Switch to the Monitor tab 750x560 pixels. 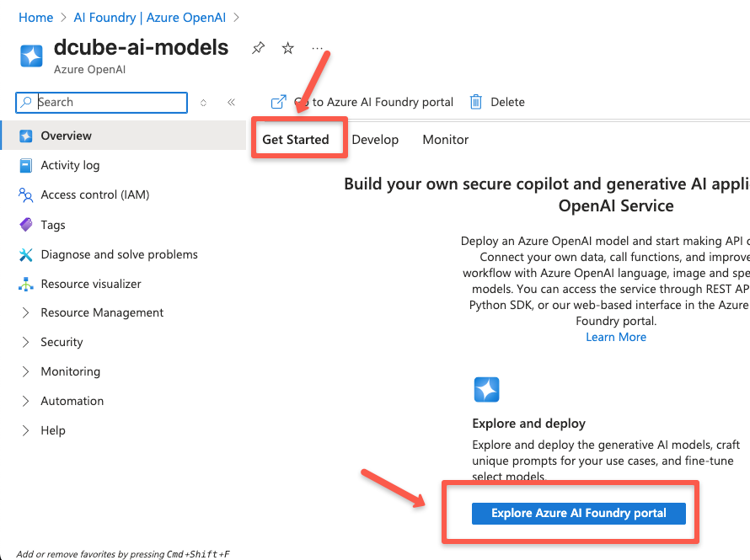(445, 140)
